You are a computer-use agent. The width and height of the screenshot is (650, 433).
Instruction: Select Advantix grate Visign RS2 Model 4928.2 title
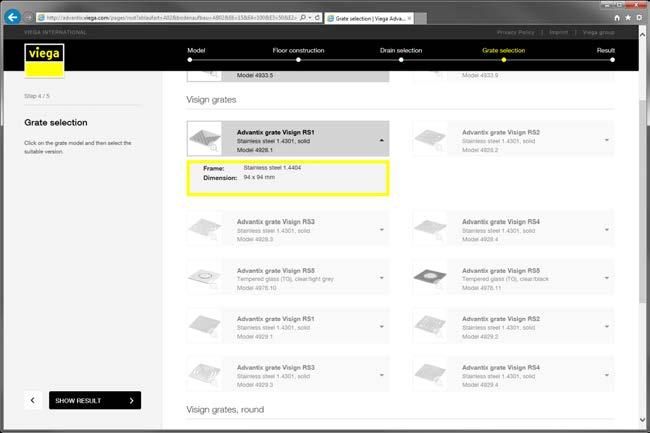pos(501,133)
